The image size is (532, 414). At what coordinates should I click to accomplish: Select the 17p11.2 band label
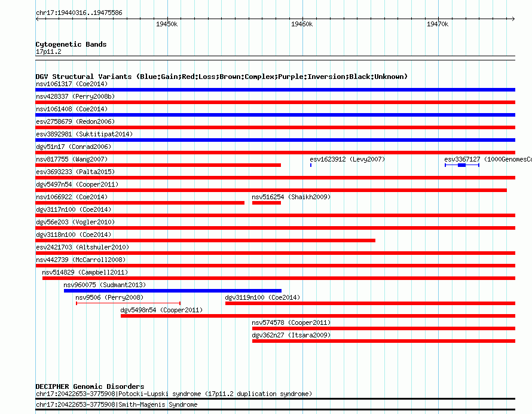[x=48, y=51]
